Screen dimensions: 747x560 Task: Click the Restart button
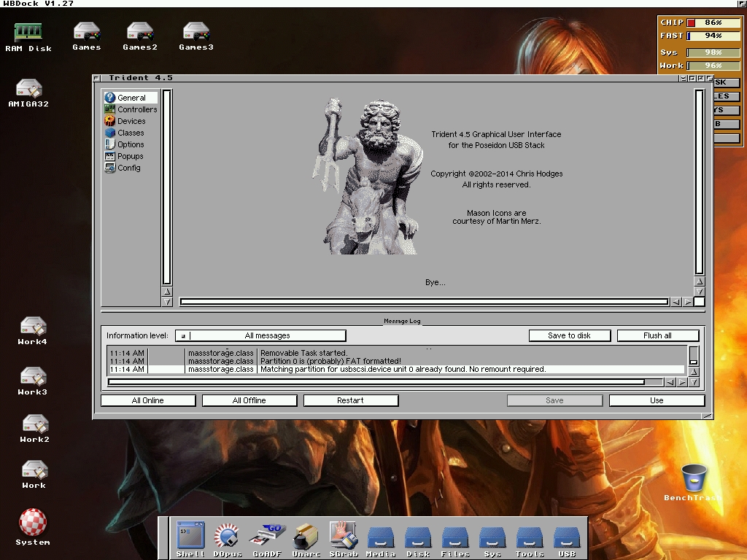pyautogui.click(x=351, y=400)
